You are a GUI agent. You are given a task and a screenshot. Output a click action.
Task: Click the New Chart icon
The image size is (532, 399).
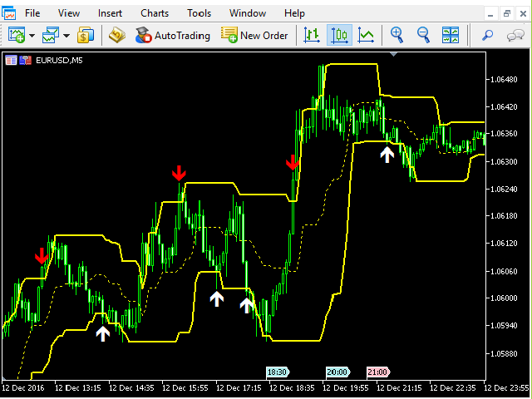[x=17, y=35]
